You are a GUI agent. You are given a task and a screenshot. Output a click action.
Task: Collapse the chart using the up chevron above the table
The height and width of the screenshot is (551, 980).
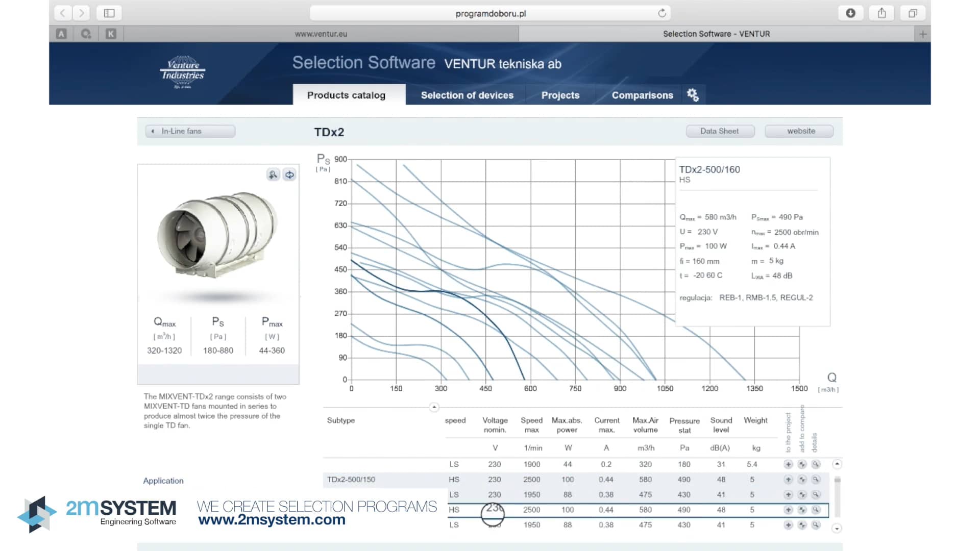(x=434, y=407)
